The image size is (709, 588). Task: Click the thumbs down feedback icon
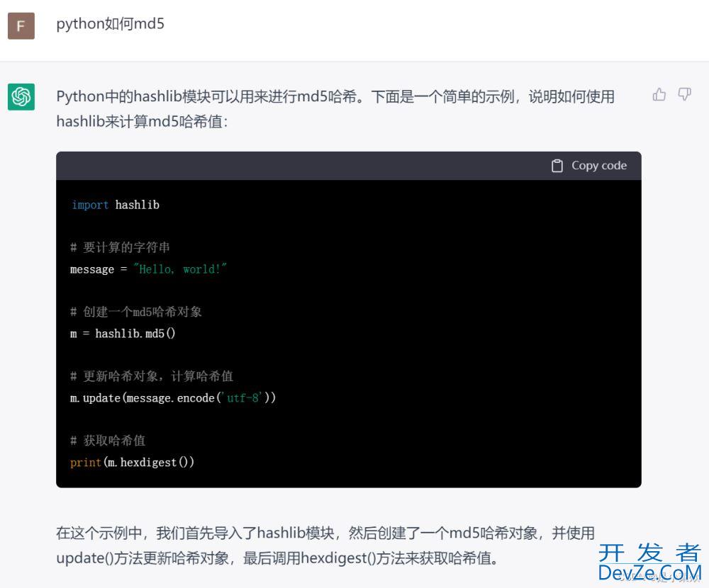(684, 94)
